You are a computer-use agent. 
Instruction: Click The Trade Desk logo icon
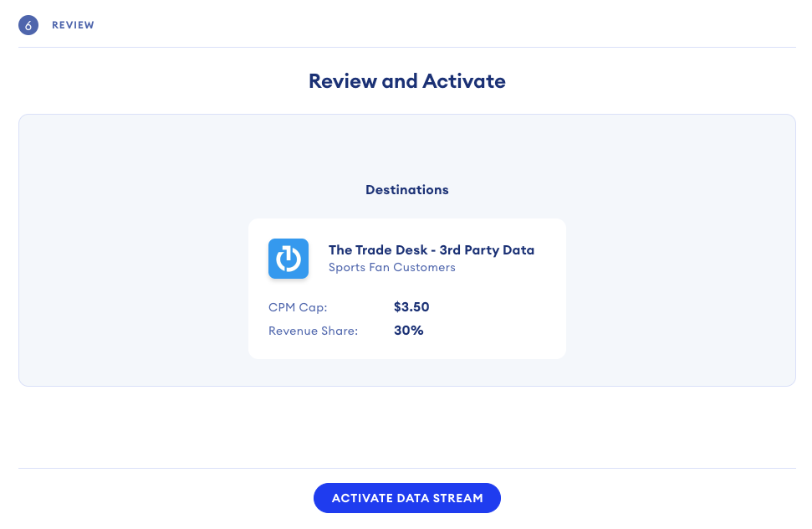(x=289, y=259)
